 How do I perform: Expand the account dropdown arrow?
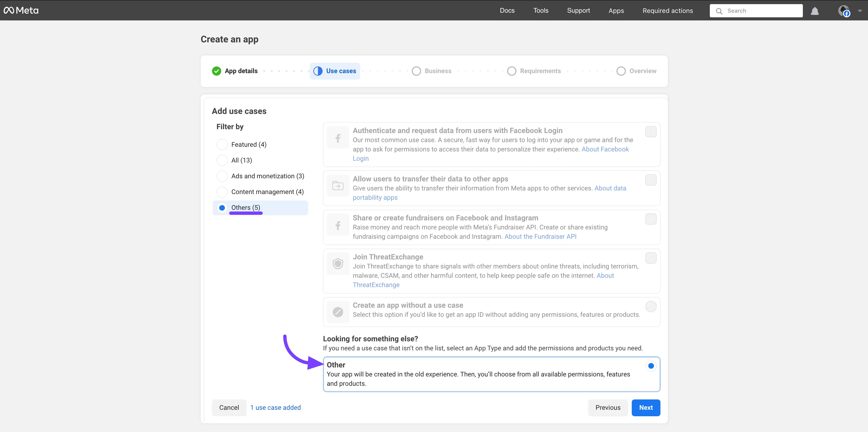coord(859,11)
